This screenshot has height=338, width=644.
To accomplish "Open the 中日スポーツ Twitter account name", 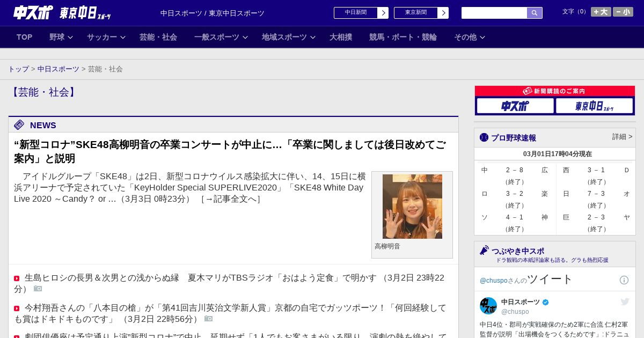I will [521, 302].
